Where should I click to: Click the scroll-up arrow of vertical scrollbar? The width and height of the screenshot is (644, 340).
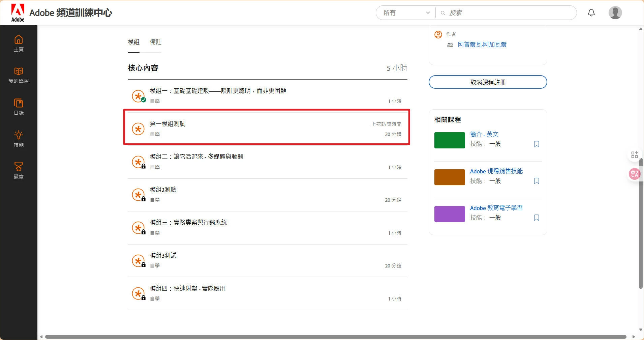pyautogui.click(x=641, y=29)
